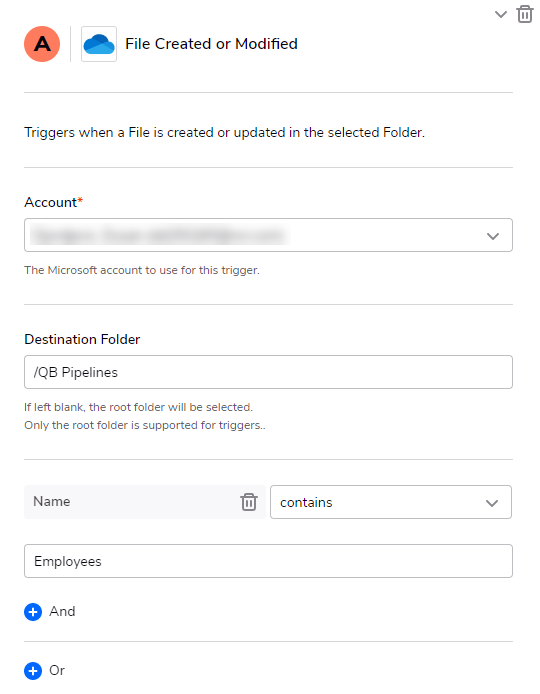Remove the Name condition via trash icon

[249, 502]
